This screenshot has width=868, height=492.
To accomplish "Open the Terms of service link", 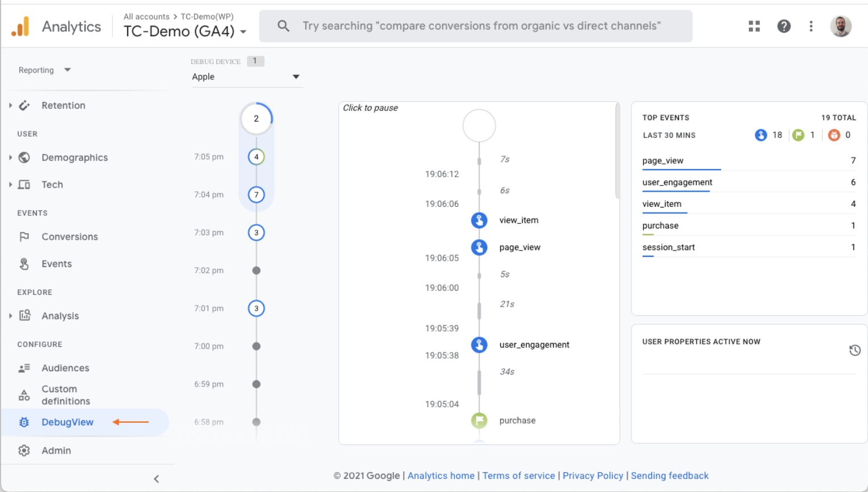I will pos(519,476).
